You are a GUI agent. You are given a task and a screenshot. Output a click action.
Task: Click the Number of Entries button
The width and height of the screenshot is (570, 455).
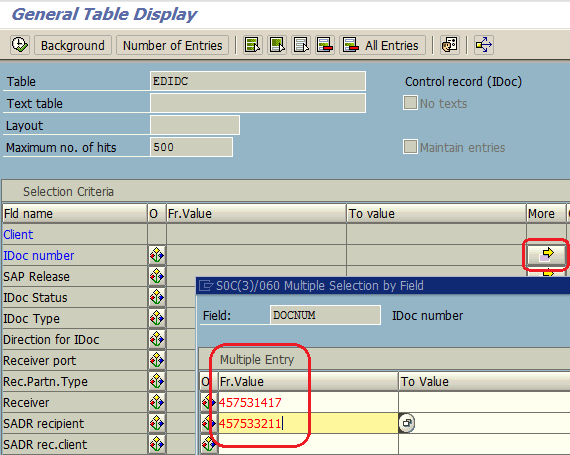point(172,45)
